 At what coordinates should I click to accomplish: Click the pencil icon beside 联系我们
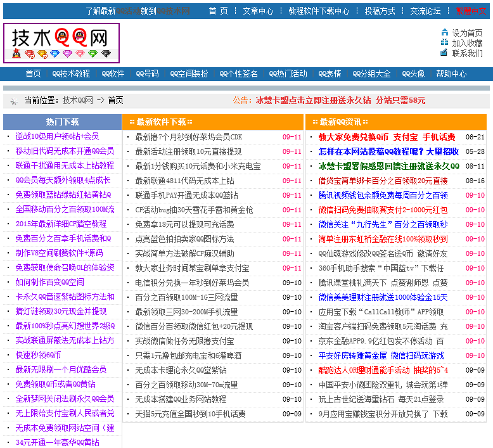pos(444,53)
